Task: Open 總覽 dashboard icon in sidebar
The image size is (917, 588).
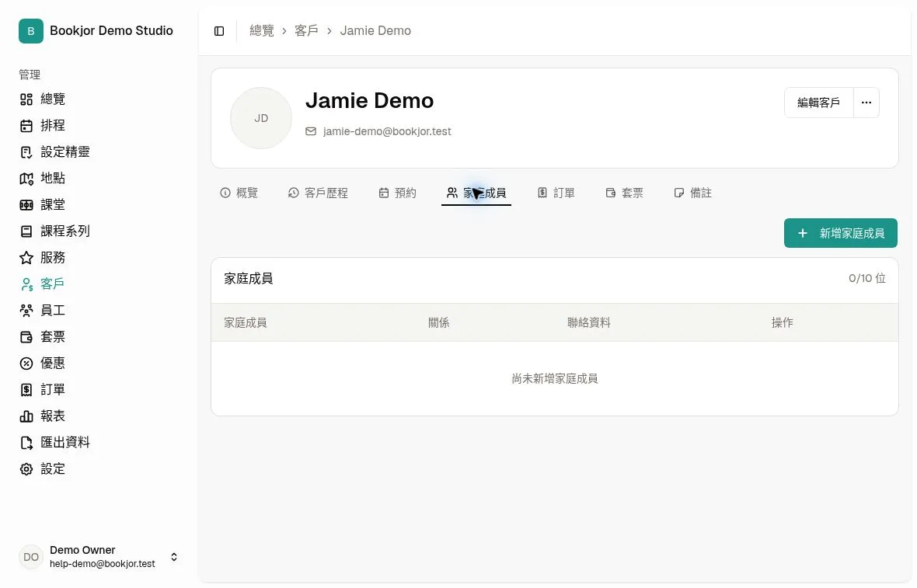Action: tap(26, 99)
